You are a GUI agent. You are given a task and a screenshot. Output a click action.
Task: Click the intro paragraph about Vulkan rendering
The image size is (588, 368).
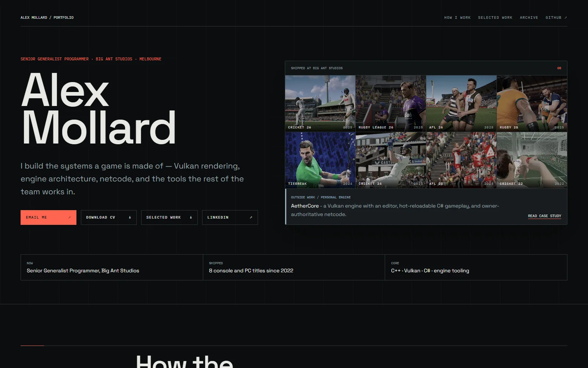pos(132,179)
